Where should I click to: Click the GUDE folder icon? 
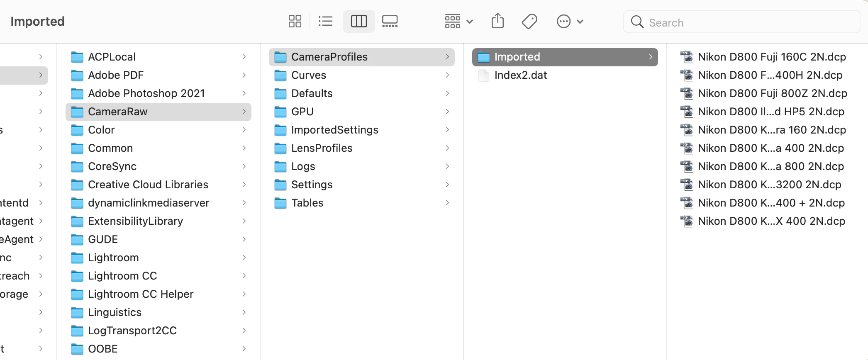(x=77, y=239)
